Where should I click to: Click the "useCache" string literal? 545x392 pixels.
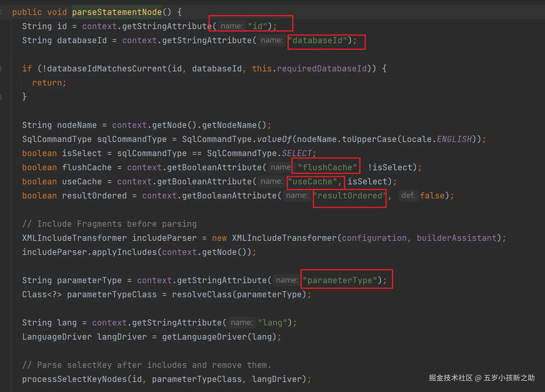[x=312, y=181]
